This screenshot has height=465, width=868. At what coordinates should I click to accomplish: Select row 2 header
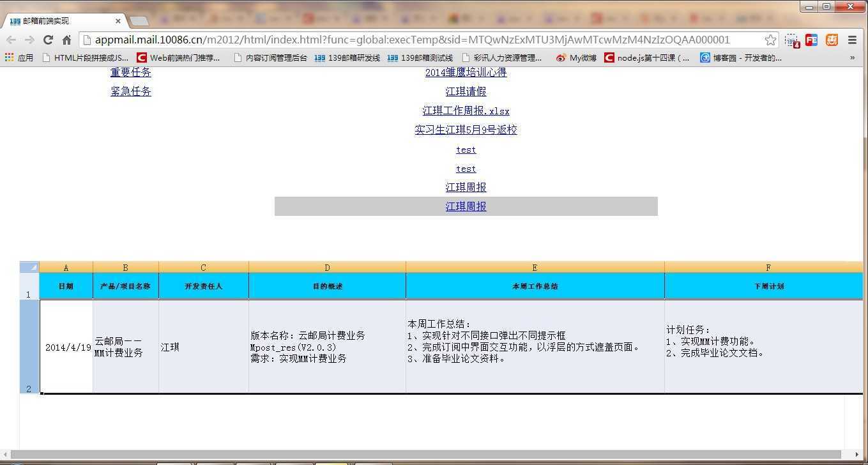29,347
